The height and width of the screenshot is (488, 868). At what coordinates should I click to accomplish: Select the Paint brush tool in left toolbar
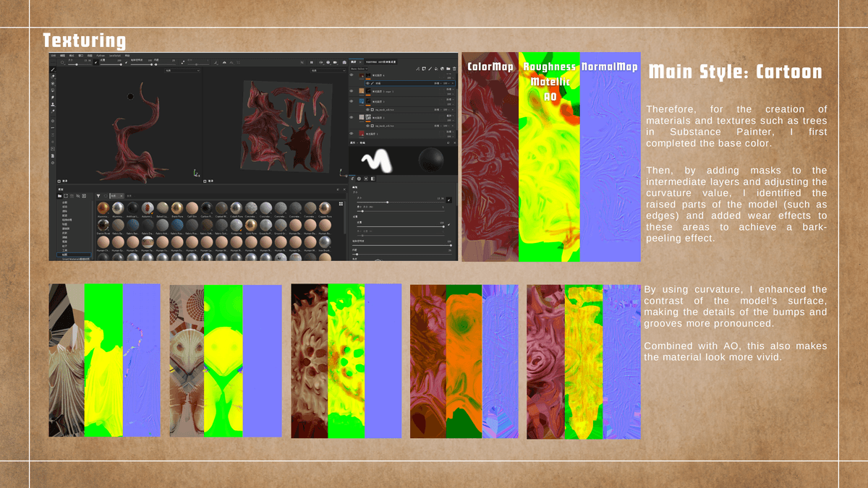[53, 70]
